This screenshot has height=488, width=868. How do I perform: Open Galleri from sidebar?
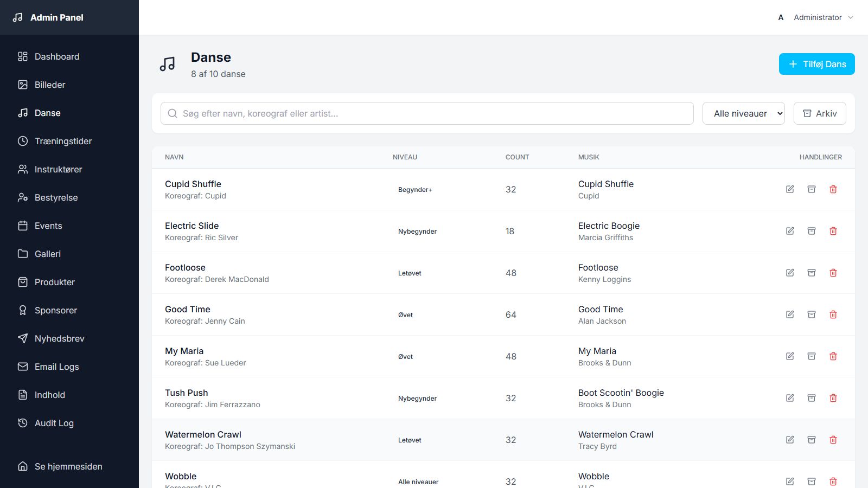click(69, 254)
